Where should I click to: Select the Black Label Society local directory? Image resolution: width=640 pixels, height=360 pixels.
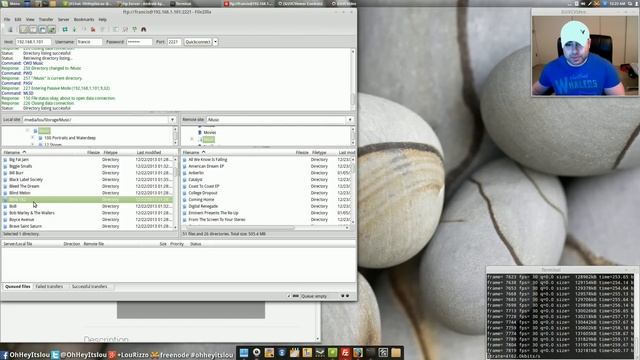pyautogui.click(x=26, y=180)
